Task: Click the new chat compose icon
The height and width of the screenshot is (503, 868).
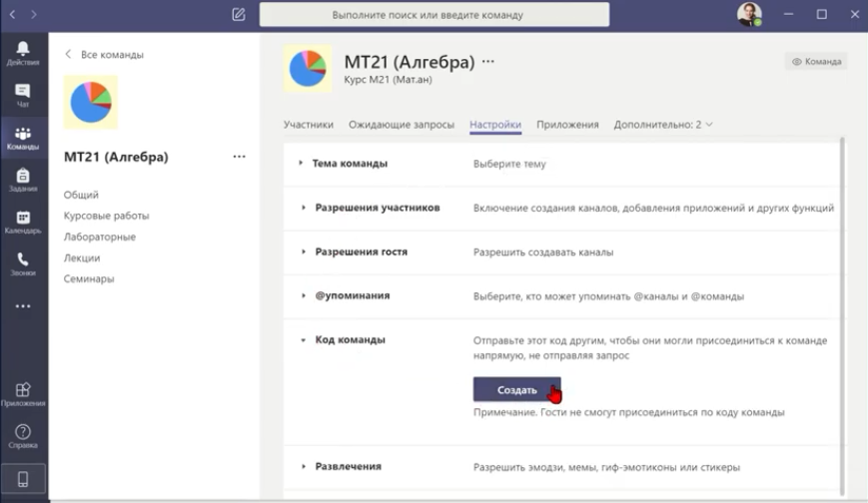Action: pyautogui.click(x=239, y=14)
